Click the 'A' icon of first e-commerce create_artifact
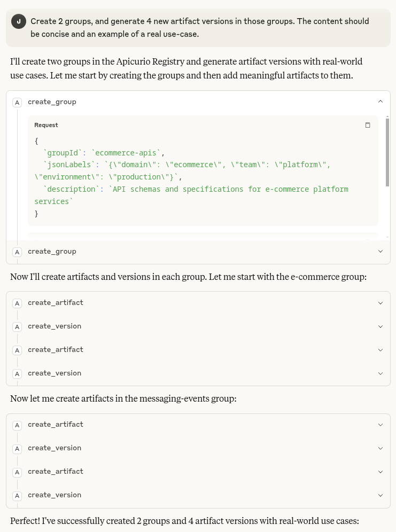 click(x=17, y=303)
